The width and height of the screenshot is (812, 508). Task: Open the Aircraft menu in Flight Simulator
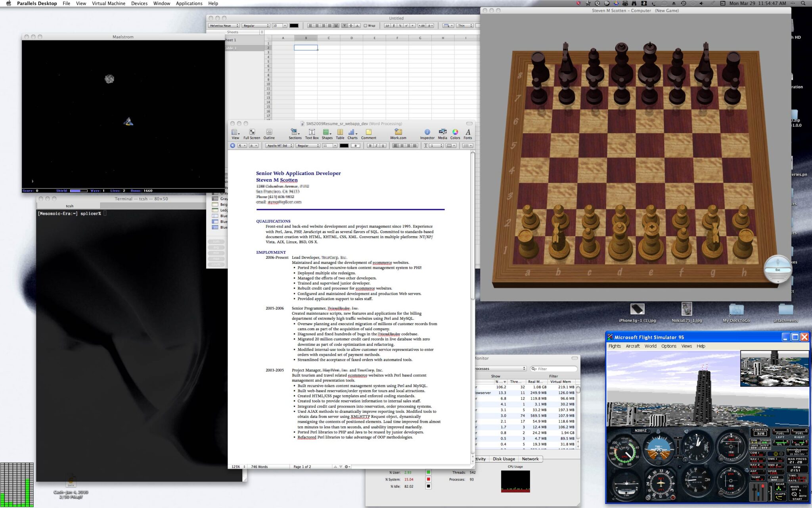632,346
